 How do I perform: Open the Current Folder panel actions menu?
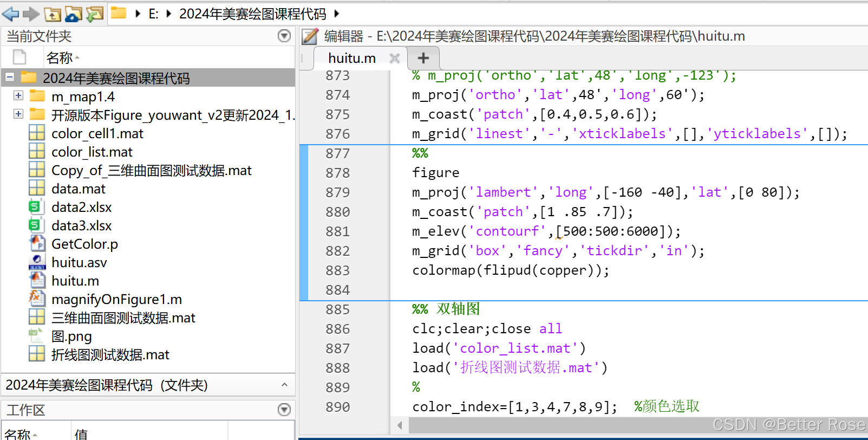coord(284,36)
